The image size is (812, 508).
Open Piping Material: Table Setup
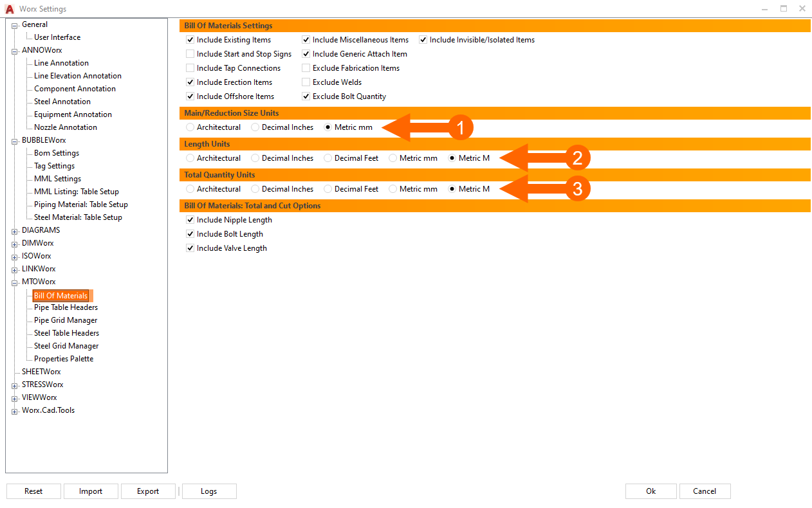click(81, 204)
